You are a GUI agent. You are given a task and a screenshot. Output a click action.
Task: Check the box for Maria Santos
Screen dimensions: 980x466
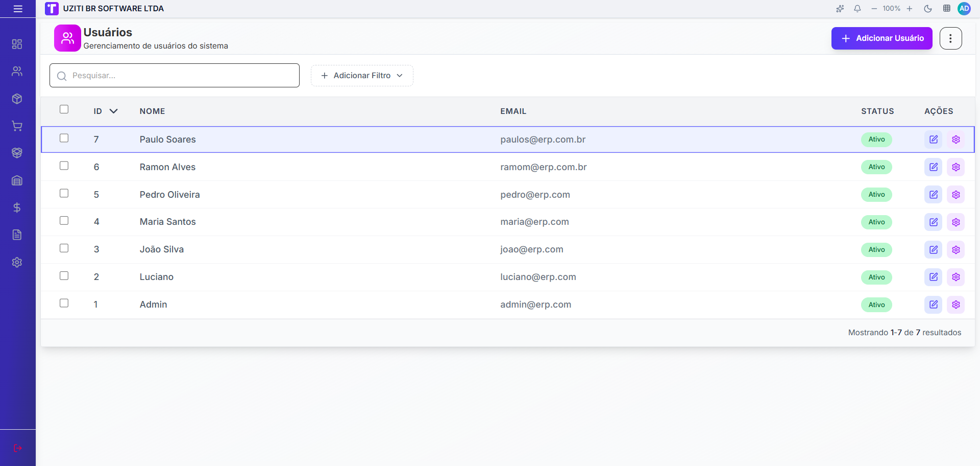(64, 221)
